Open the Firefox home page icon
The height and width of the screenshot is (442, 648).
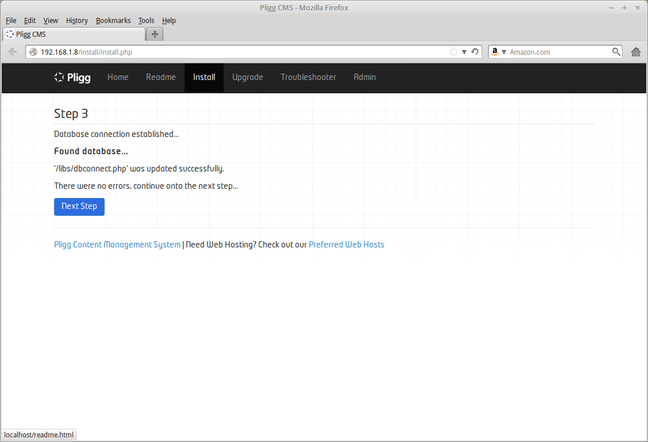[x=636, y=52]
